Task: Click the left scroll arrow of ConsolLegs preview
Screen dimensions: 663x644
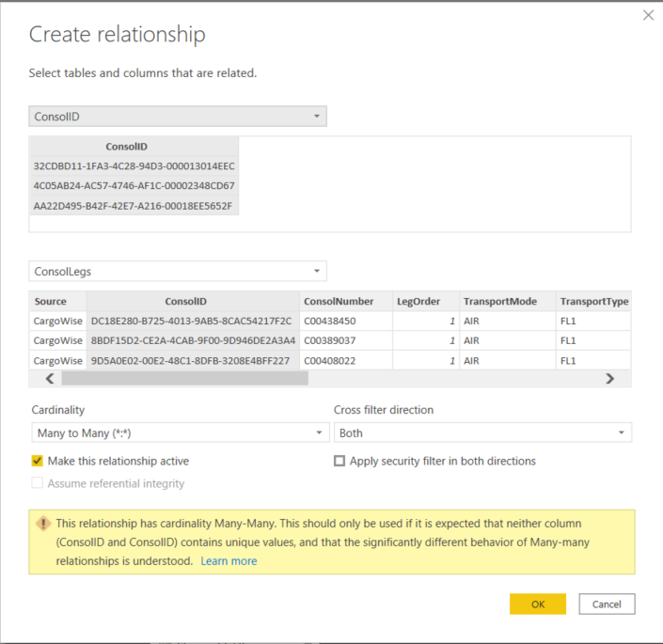Action: [50, 378]
